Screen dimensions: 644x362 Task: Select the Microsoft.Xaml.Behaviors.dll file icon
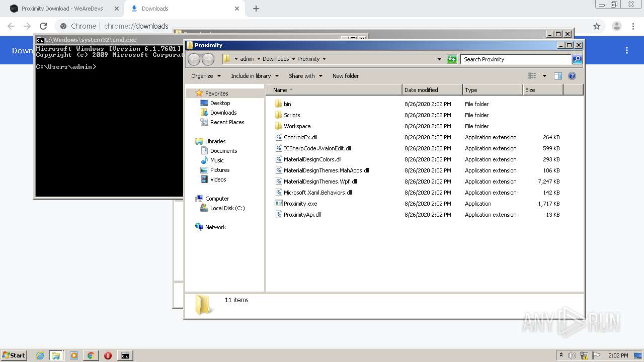coord(279,193)
